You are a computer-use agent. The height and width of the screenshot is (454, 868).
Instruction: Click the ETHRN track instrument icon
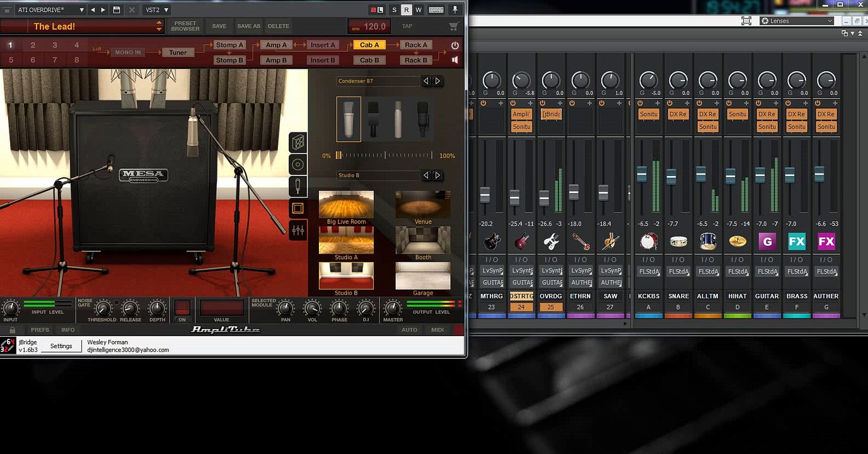coord(581,242)
